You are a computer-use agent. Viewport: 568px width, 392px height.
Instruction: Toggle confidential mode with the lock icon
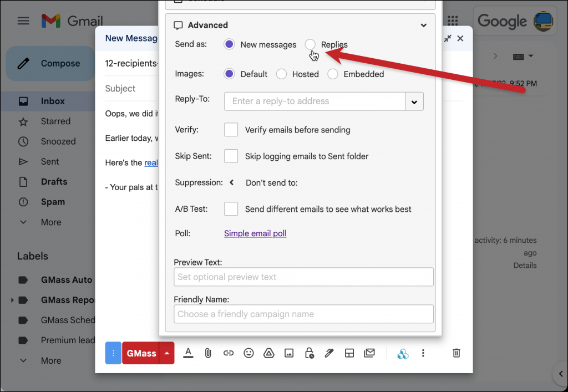pyautogui.click(x=308, y=353)
